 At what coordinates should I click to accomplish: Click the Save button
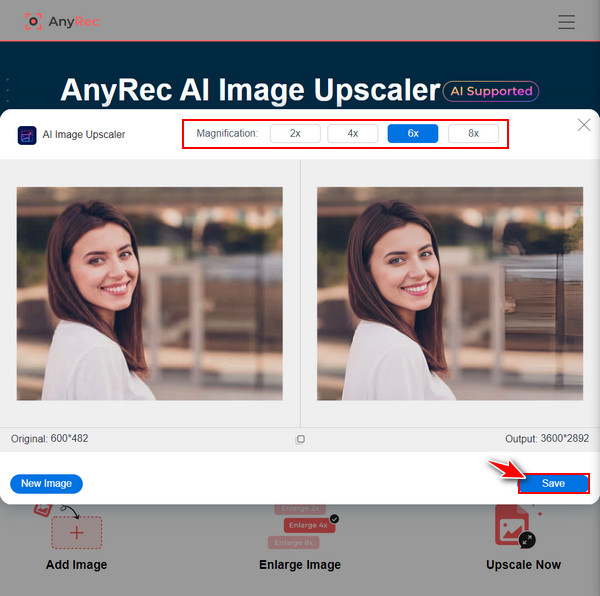point(553,483)
